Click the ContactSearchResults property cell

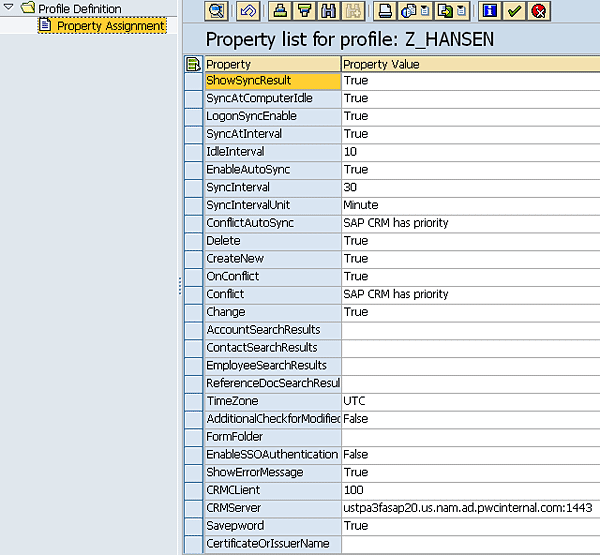coord(272,348)
